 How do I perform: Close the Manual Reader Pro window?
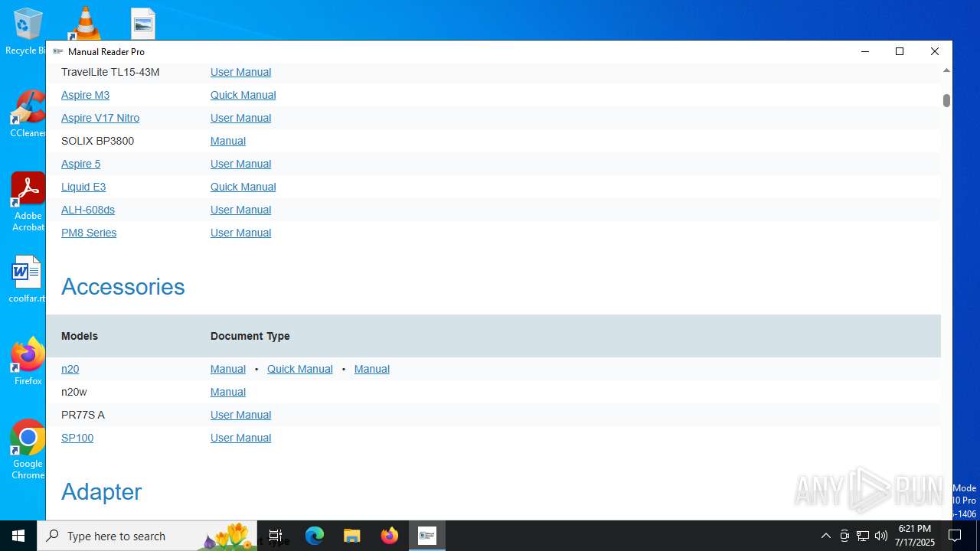coord(935,51)
